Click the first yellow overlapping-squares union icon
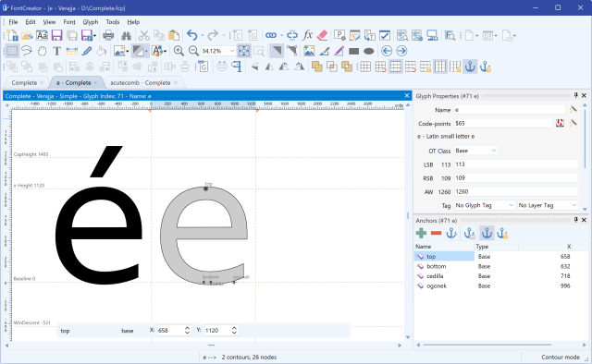The image size is (592, 364). pos(316,67)
